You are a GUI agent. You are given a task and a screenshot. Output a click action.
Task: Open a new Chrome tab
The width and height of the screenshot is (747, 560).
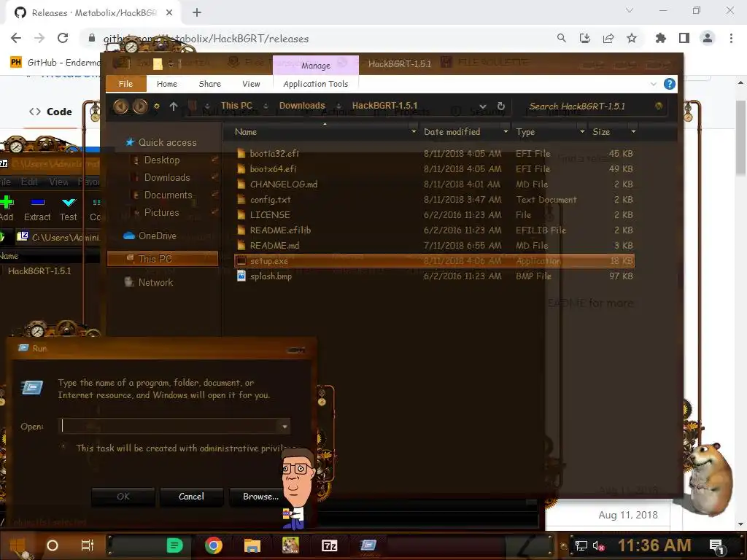click(197, 12)
